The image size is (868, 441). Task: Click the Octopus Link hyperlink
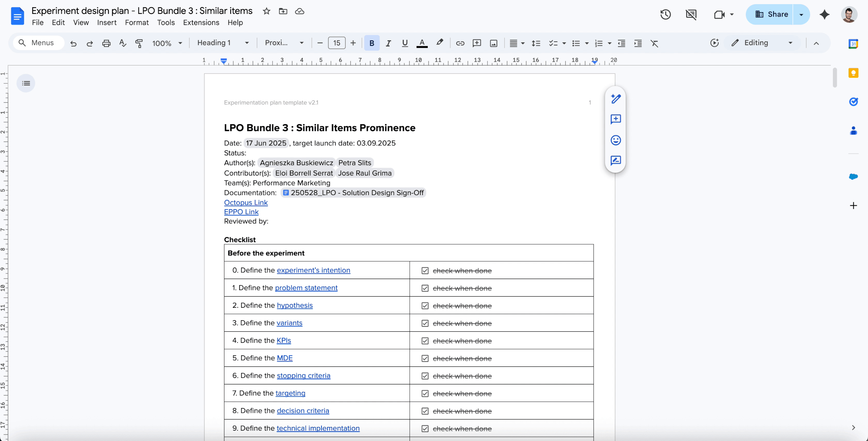tap(245, 203)
